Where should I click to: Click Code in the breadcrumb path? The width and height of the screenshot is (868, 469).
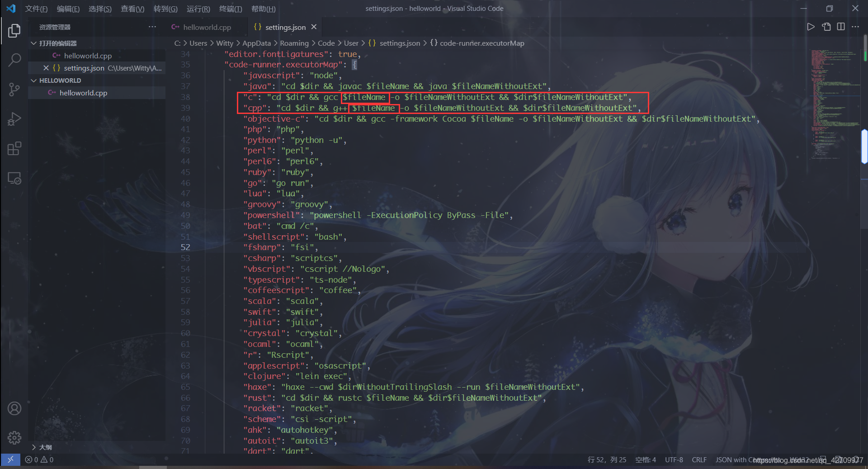[326, 43]
